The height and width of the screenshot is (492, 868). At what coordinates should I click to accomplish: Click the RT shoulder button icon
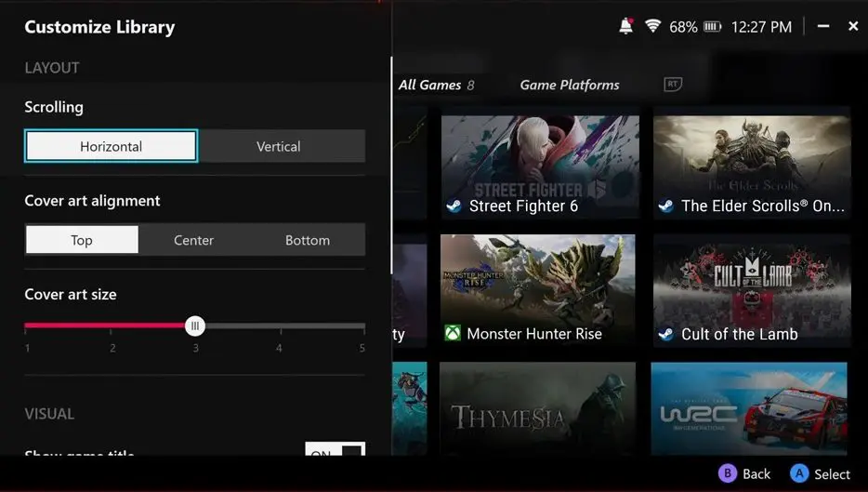[x=673, y=85]
